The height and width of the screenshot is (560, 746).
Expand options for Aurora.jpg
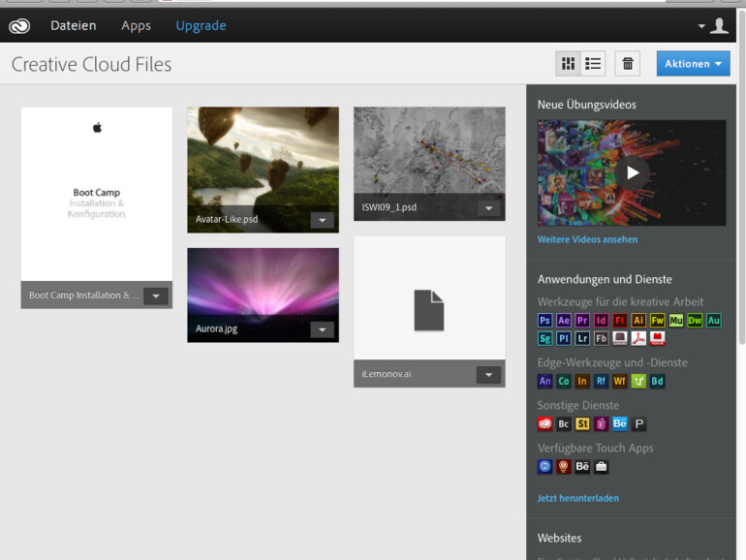(322, 329)
